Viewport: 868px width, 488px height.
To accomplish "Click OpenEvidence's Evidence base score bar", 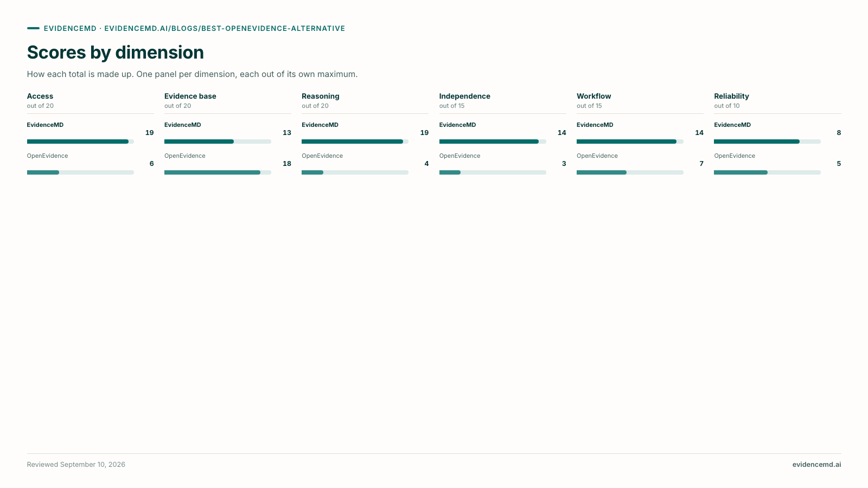I will [x=218, y=172].
